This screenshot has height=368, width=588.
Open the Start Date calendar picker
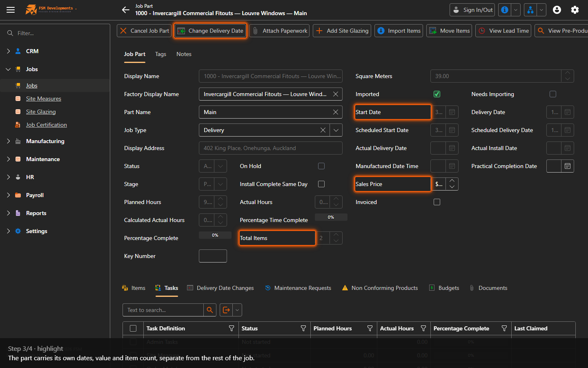452,112
